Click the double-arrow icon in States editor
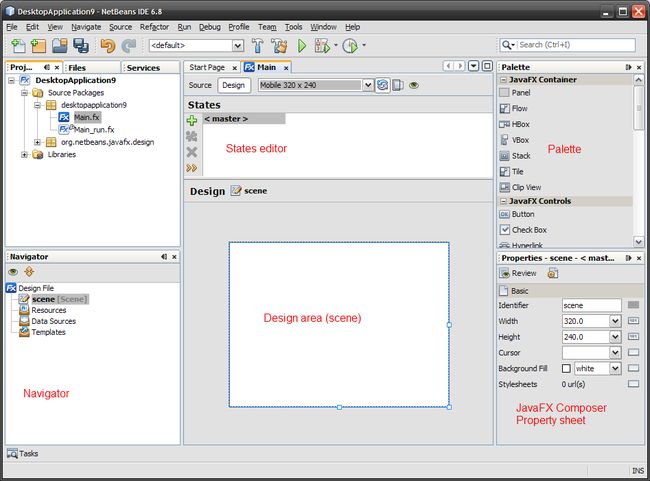This screenshot has width=650, height=481. coord(192,168)
